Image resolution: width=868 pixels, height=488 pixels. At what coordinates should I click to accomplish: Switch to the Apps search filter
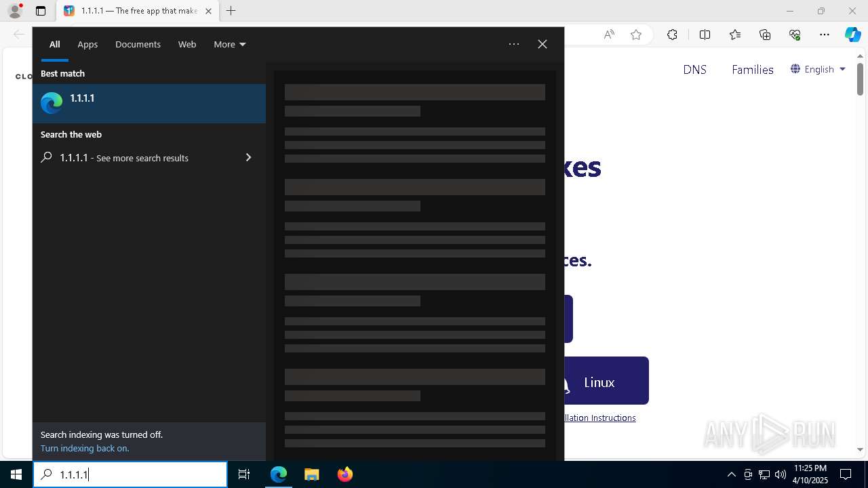click(87, 44)
